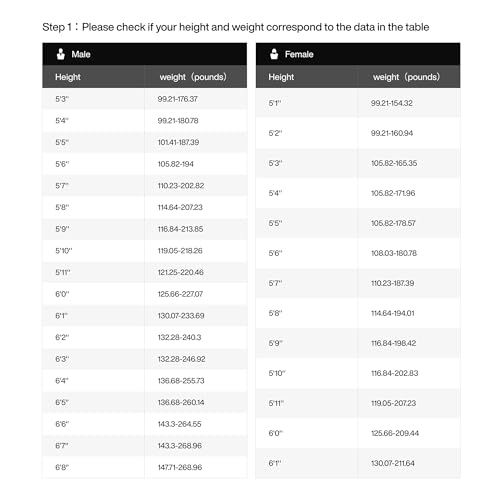The width and height of the screenshot is (500, 500).
Task: Select the male 6'0" height row
Action: point(145,294)
